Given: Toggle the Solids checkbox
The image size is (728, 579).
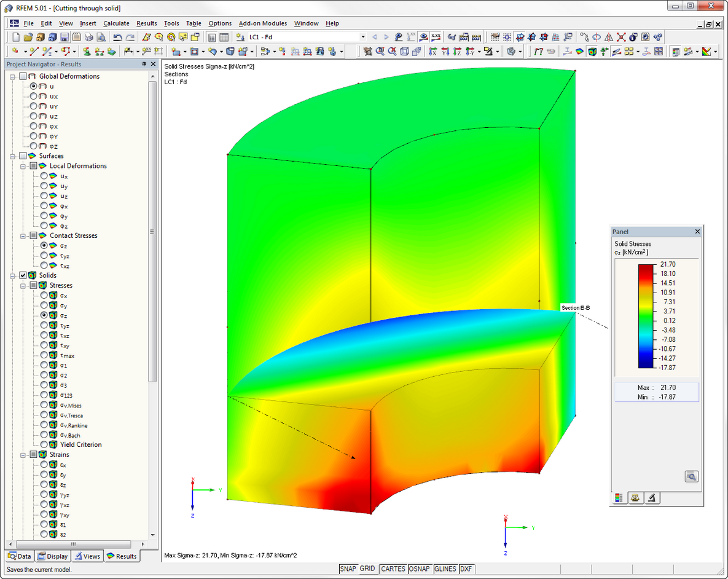Looking at the screenshot, I should point(23,275).
